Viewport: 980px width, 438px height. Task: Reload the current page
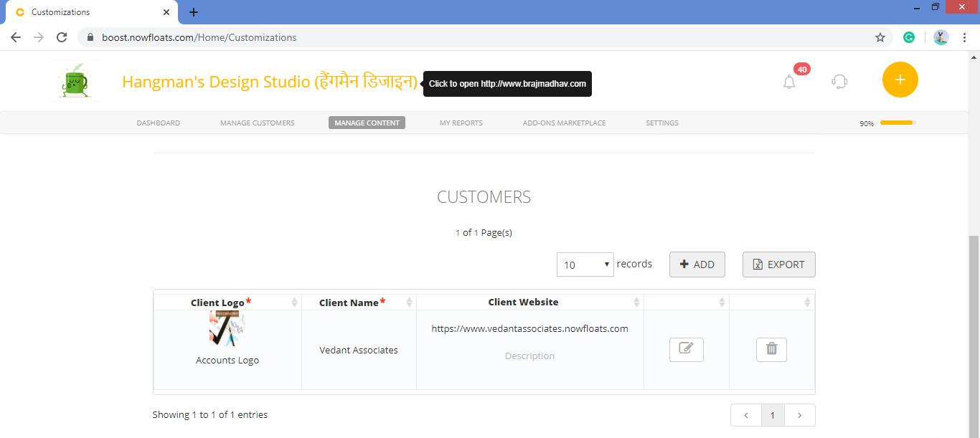click(62, 37)
